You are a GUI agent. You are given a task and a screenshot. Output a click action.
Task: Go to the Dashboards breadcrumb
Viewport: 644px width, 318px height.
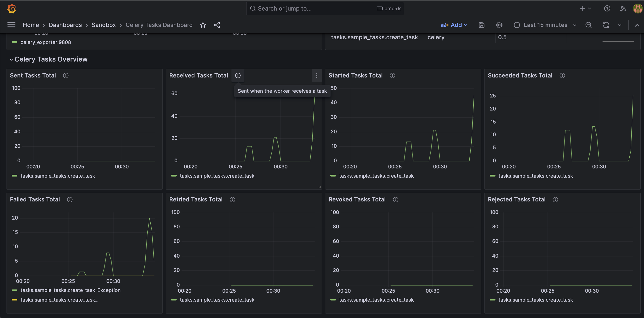click(65, 25)
